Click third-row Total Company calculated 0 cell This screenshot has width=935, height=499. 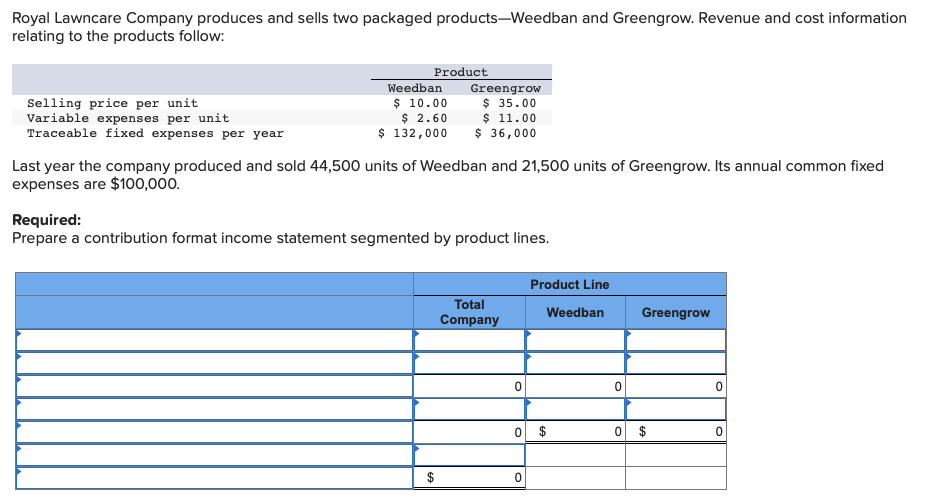[469, 386]
